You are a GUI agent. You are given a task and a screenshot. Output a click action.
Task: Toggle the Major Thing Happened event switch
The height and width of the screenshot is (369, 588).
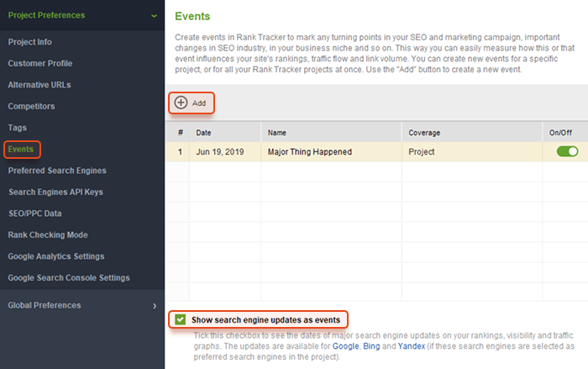tap(567, 151)
